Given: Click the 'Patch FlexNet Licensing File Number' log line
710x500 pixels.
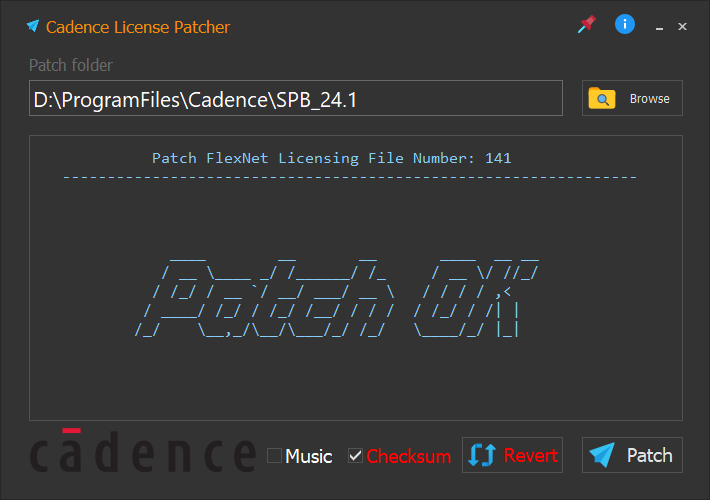Looking at the screenshot, I should tap(331, 158).
